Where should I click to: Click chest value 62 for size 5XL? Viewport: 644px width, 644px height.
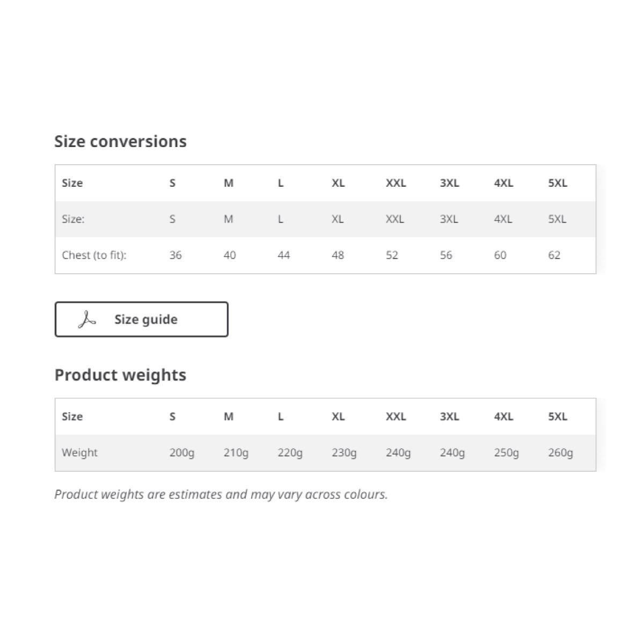554,255
